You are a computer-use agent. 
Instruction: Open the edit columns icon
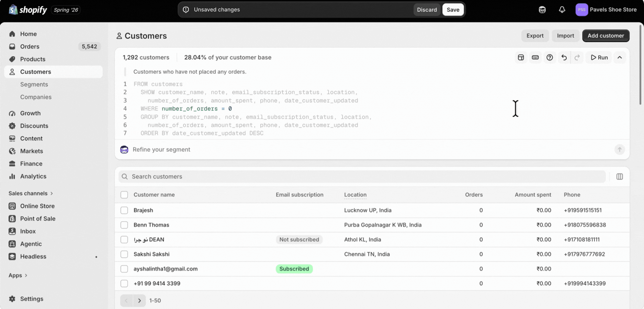[619, 176]
